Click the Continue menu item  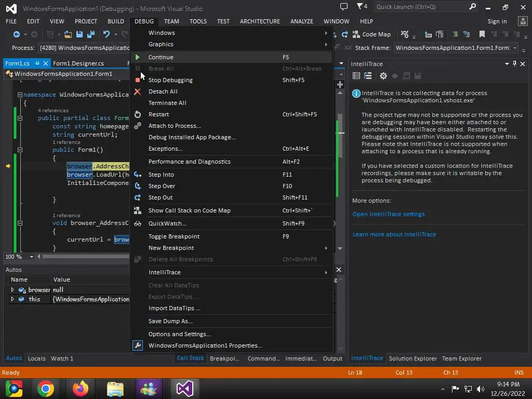coord(231,57)
